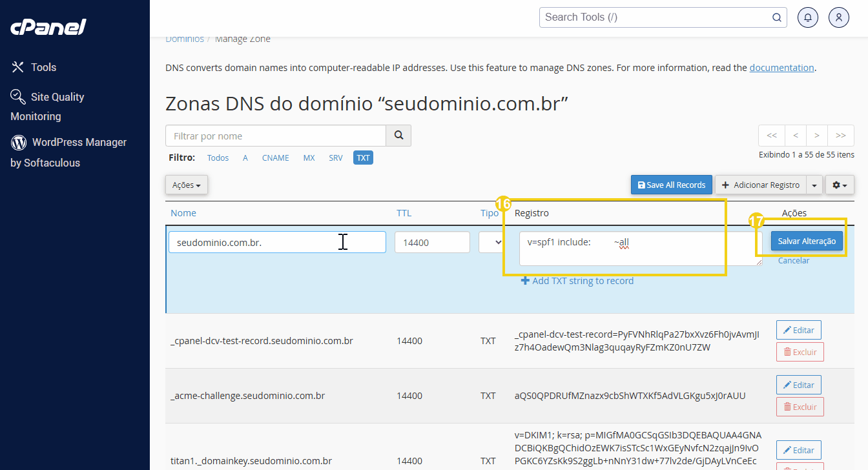Click the search magnifier icon in top bar
Screen dimensions: 868x470
[777, 17]
